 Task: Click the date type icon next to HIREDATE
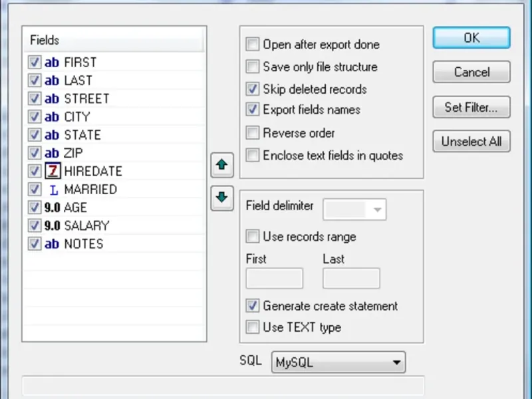tap(53, 171)
